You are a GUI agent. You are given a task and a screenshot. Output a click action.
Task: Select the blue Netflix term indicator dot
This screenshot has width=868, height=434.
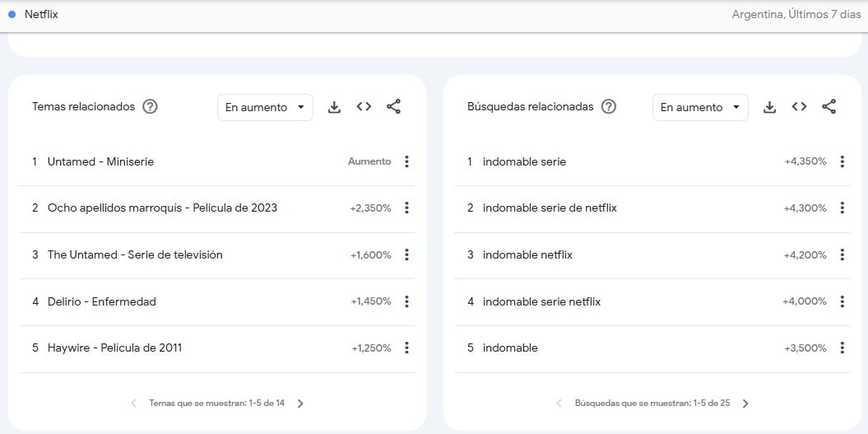pos(12,15)
